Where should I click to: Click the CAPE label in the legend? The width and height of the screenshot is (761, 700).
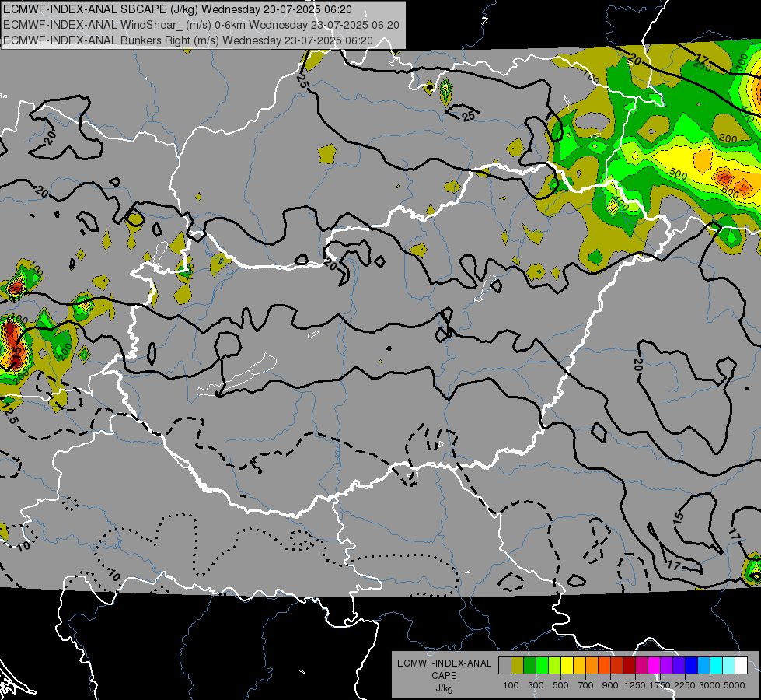[444, 676]
